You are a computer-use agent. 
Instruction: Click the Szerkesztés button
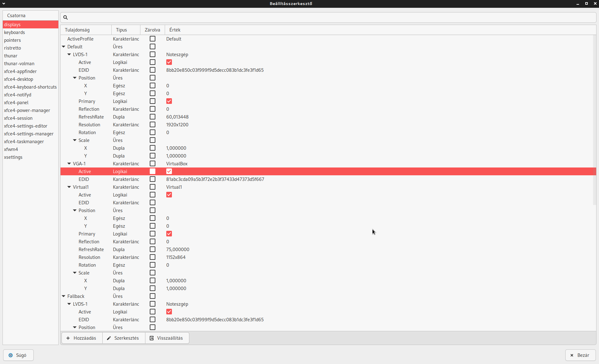[124, 338]
